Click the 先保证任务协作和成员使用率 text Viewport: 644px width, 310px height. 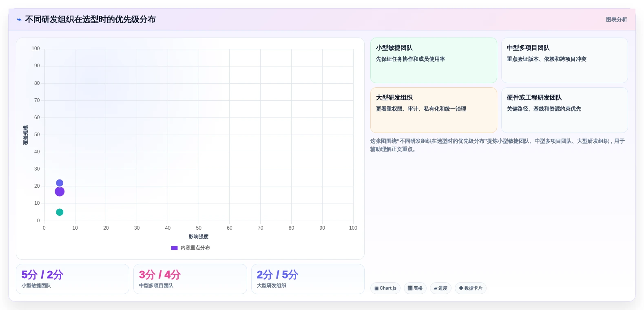point(410,59)
